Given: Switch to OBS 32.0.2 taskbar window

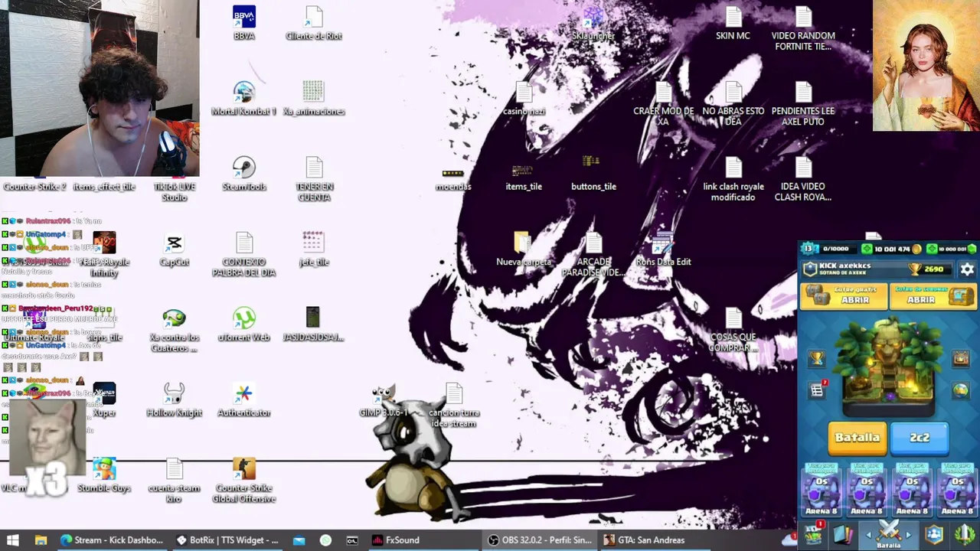Looking at the screenshot, I should pos(540,540).
